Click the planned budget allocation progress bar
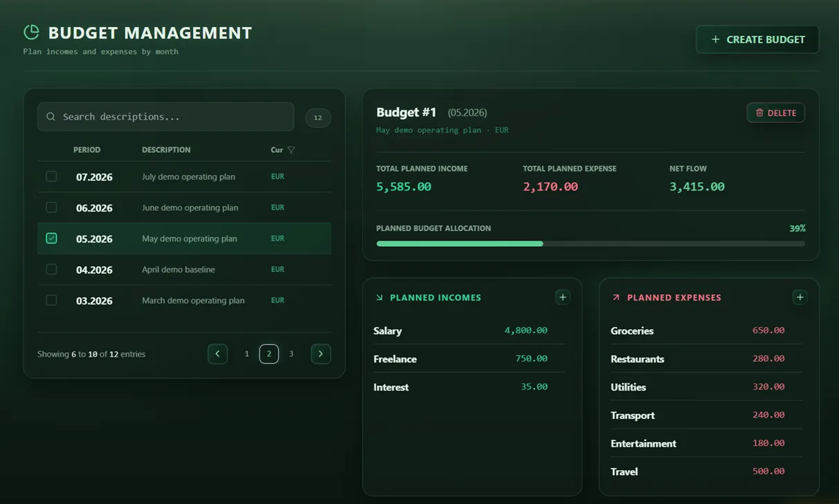Viewport: 839px width, 504px height. pos(591,243)
